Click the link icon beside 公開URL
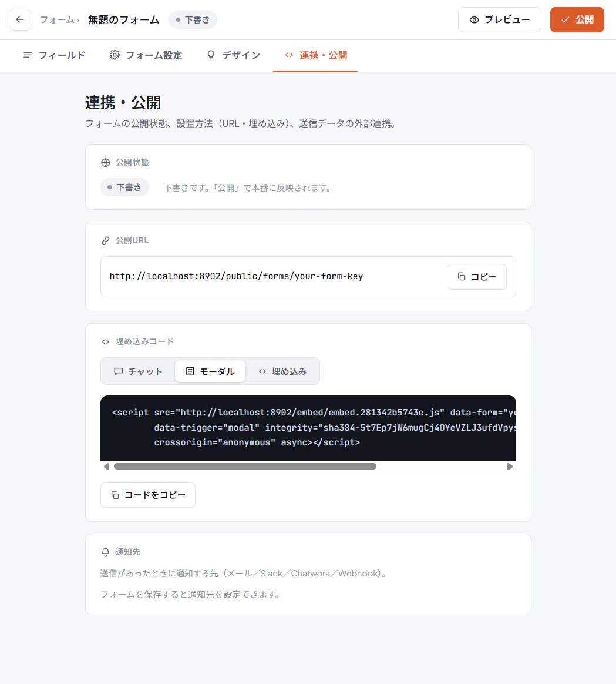 click(106, 241)
